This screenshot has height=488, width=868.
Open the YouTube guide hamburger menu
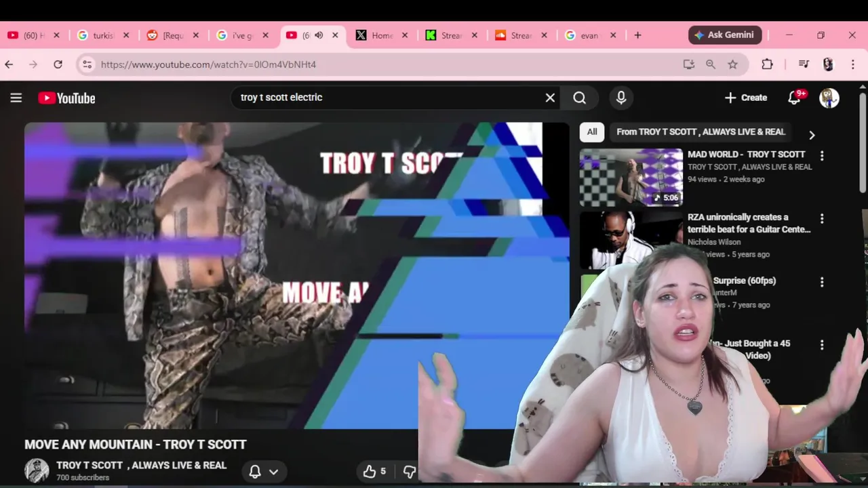coord(16,98)
